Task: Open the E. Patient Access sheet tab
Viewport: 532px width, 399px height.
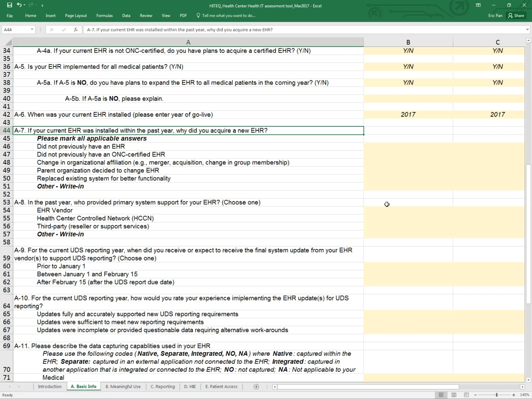Action: [221, 387]
